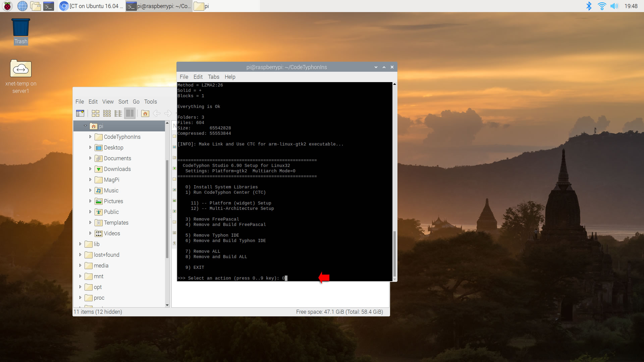Image resolution: width=644 pixels, height=362 pixels.
Task: Click the 19:48 clock
Action: click(x=631, y=6)
